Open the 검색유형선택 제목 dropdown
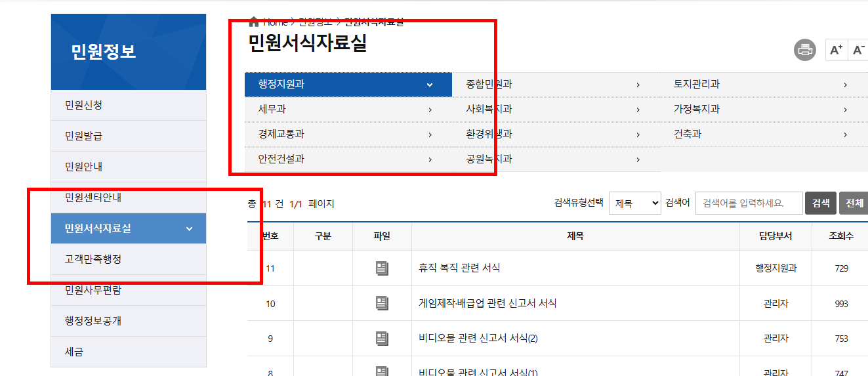Screen dimensions: 868x376 coord(635,203)
